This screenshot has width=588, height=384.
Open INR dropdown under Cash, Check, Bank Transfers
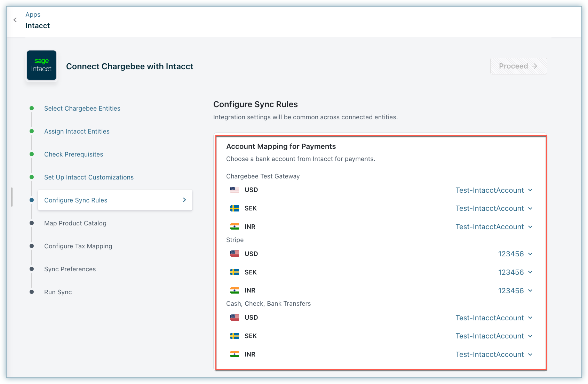(494, 354)
